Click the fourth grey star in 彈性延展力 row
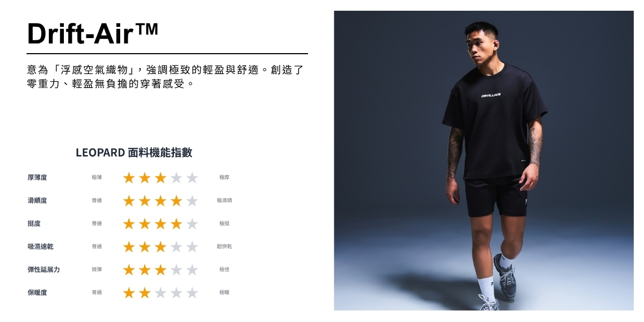Image resolution: width=644 pixels, height=322 pixels. pos(176,270)
